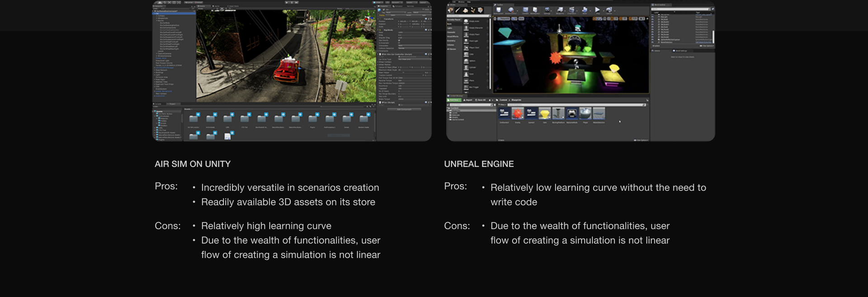The image size is (868, 297).
Task: Click the Play button in the Unity toolbar
Action: click(287, 2)
